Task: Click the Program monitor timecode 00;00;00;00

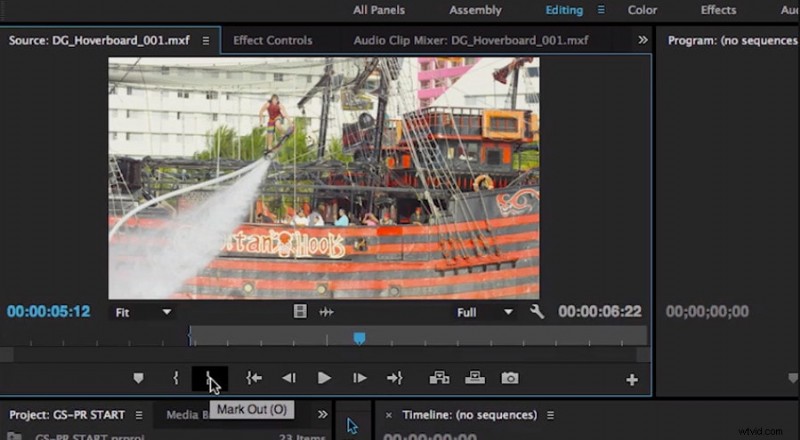Action: tap(707, 311)
